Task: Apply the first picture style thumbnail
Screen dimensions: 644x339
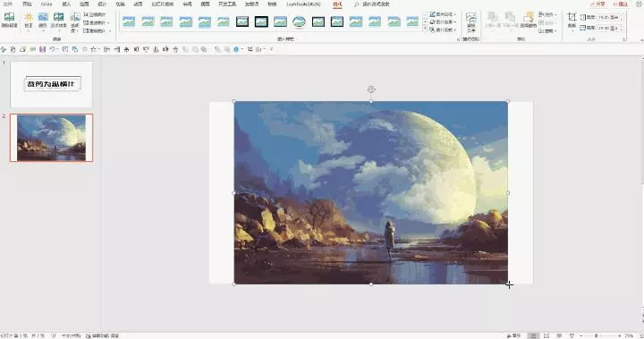Action: pos(129,21)
